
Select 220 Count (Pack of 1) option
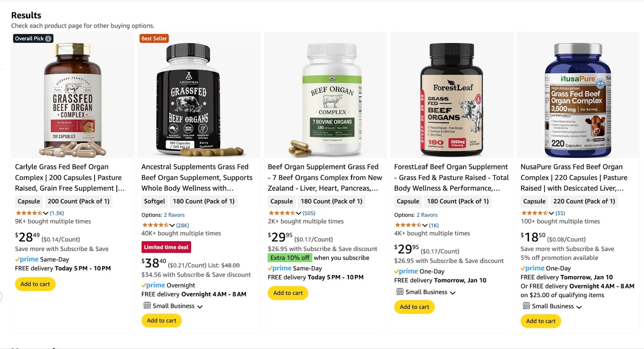[x=584, y=201]
